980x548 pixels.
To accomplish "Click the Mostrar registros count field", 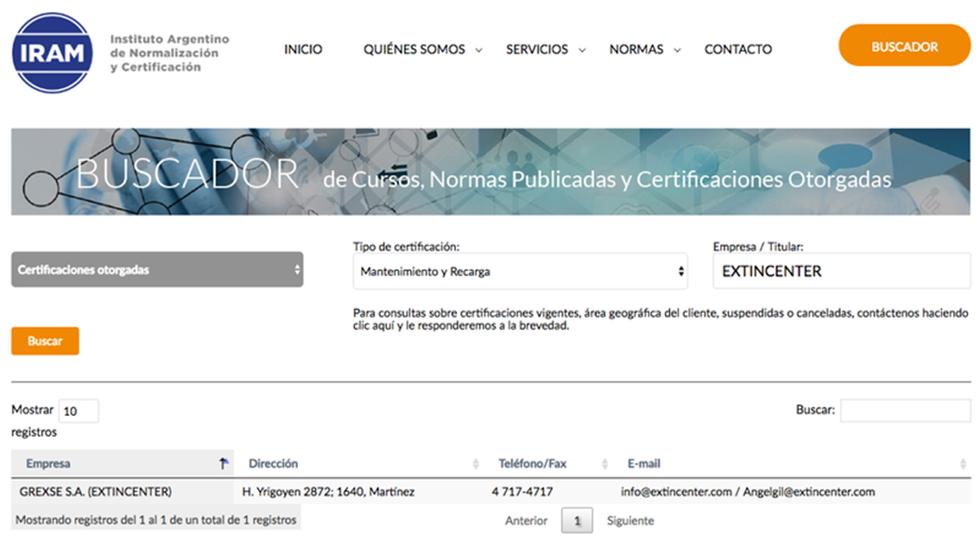I will click(x=78, y=411).
